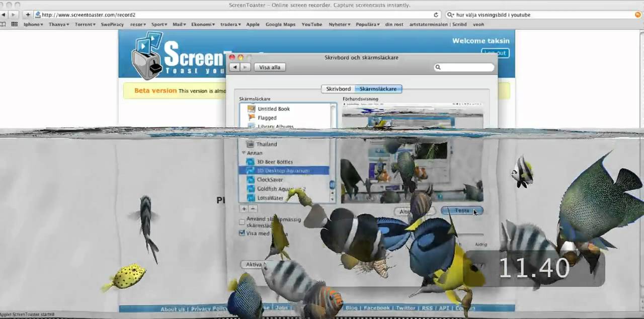644x319 pixels.
Task: Click the ClockSaver screensaver icon
Action: point(250,180)
